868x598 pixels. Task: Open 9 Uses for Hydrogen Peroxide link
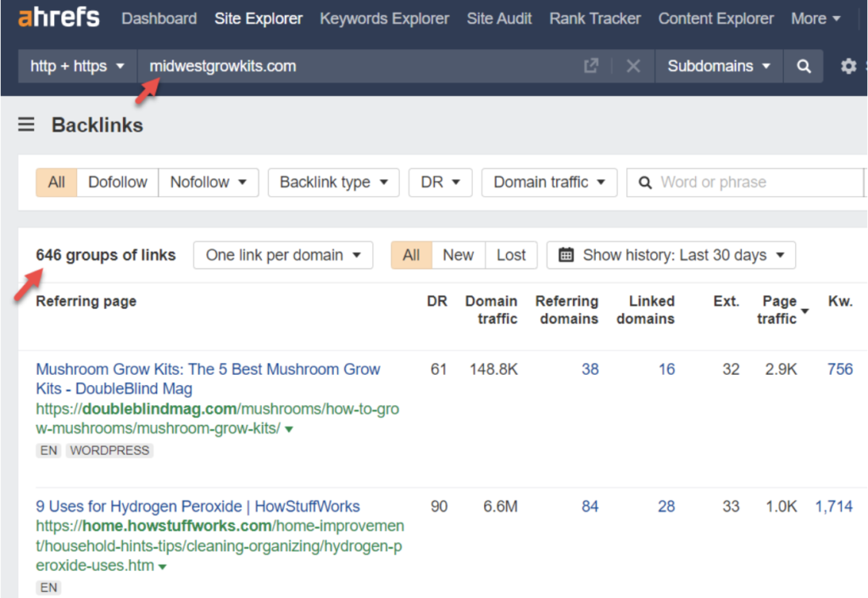click(x=198, y=506)
